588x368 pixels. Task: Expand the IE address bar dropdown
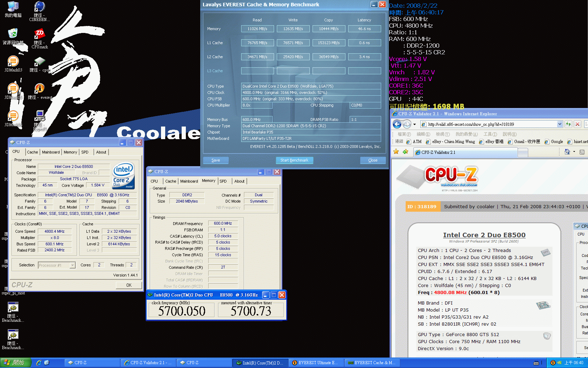click(x=560, y=124)
